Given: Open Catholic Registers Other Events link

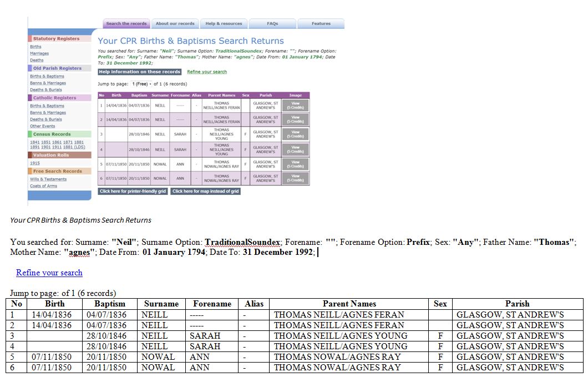Looking at the screenshot, I should 42,126.
